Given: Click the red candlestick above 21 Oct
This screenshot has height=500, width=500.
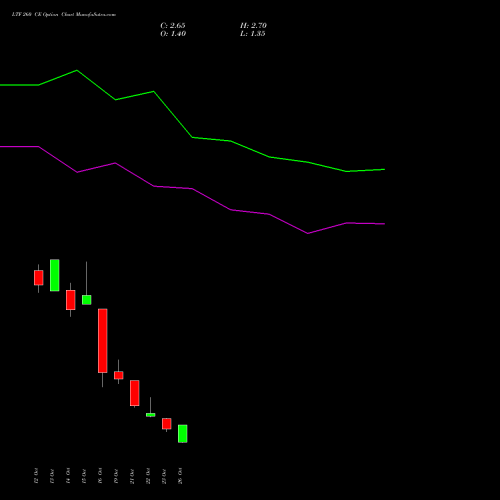Looking at the screenshot, I should click(x=135, y=393).
